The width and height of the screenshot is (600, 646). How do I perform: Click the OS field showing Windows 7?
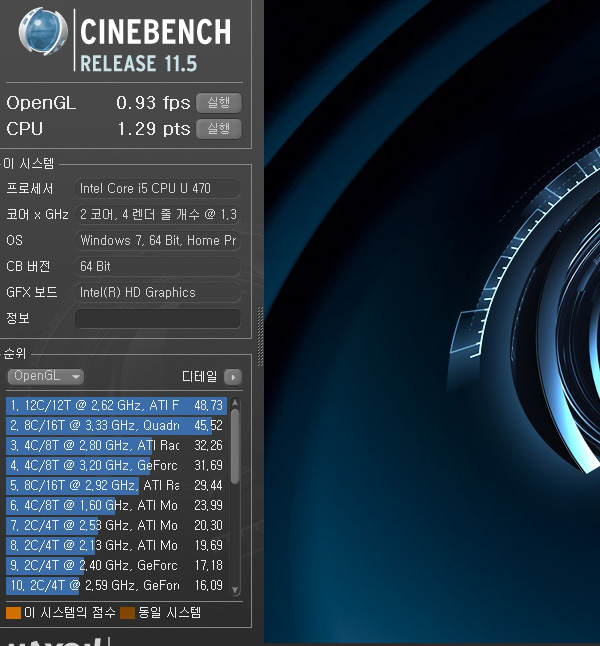pos(157,241)
